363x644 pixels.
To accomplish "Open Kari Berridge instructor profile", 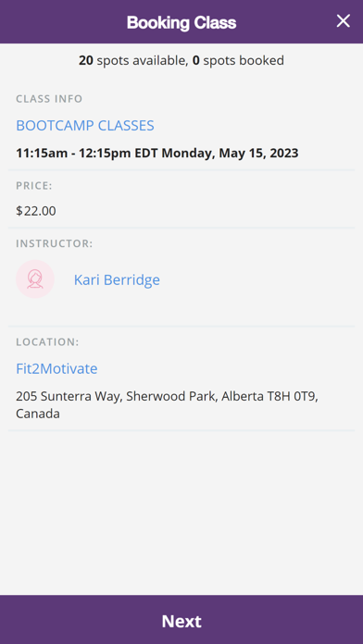I will pos(117,280).
